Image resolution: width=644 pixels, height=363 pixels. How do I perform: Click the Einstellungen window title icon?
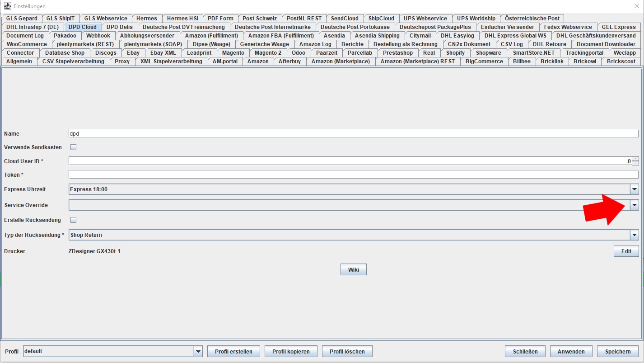click(x=7, y=6)
